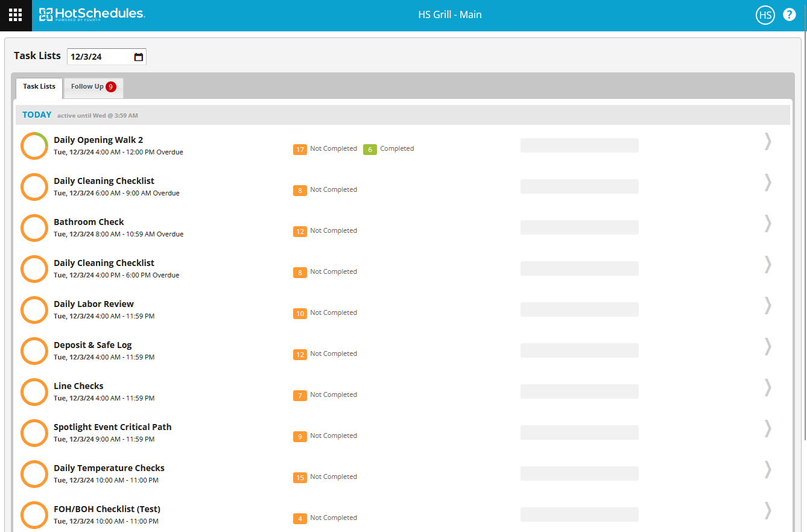Expand Daily Temperature Checks row chevron
This screenshot has width=807, height=532.
pos(768,469)
